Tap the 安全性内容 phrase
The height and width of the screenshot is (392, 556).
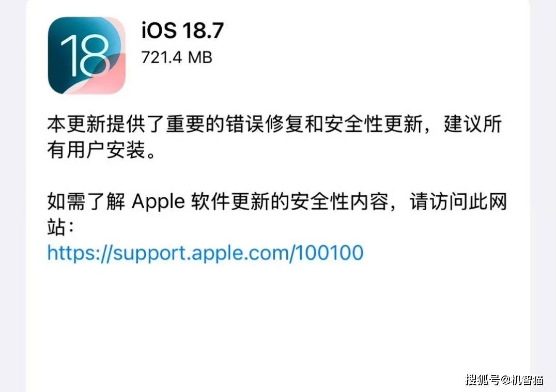[339, 201]
